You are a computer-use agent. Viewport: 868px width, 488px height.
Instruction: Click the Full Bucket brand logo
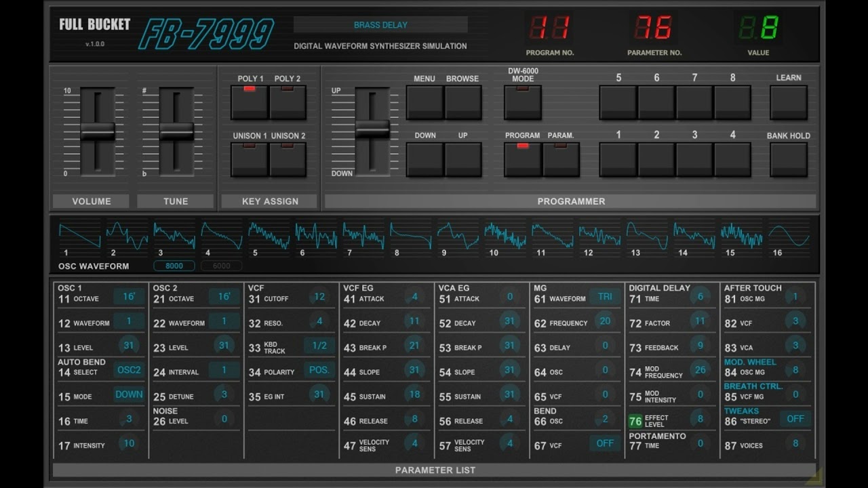click(94, 25)
